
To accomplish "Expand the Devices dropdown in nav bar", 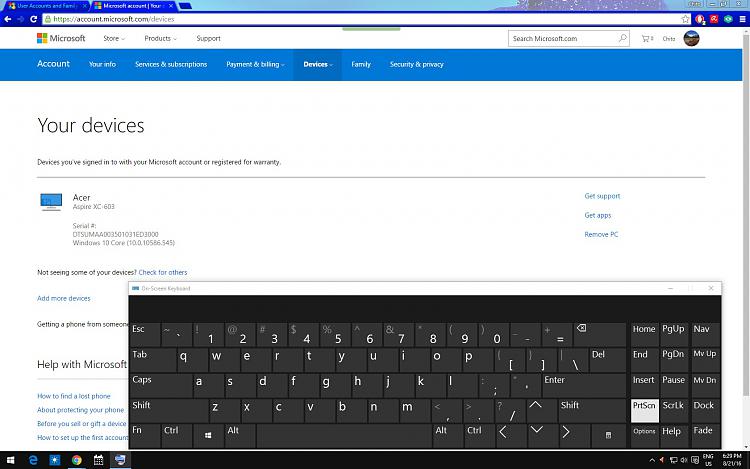I will coord(318,64).
